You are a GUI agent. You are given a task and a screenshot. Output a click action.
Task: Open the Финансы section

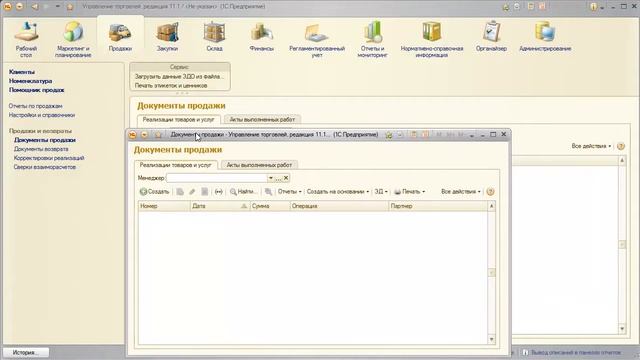point(262,37)
